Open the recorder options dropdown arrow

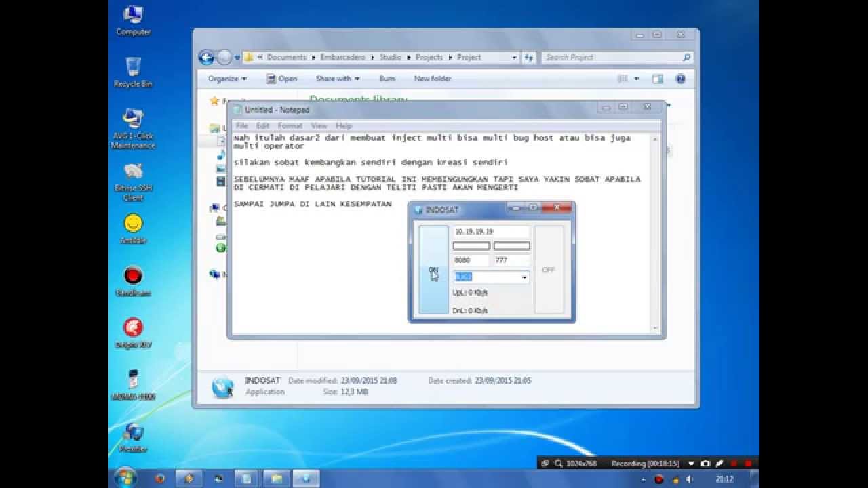pos(691,464)
